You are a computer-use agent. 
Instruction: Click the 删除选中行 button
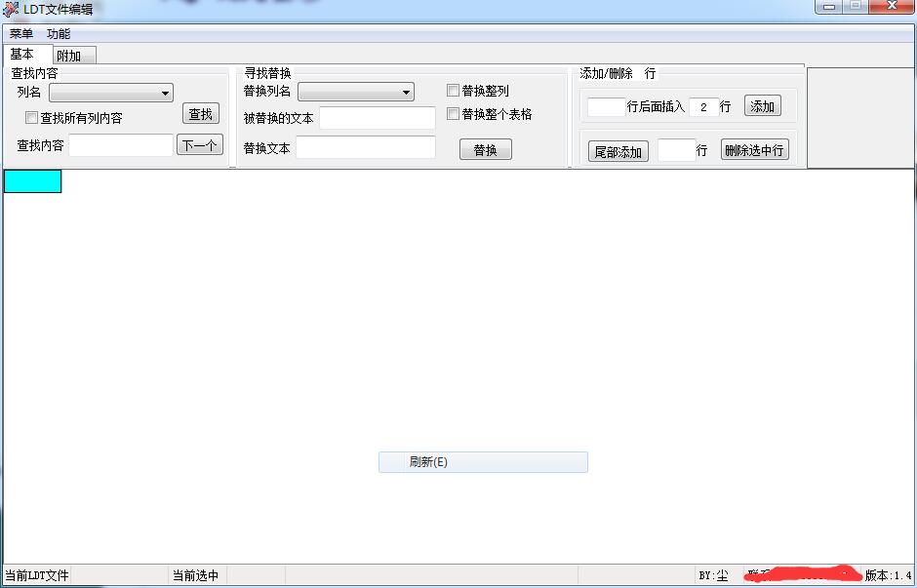tap(754, 151)
